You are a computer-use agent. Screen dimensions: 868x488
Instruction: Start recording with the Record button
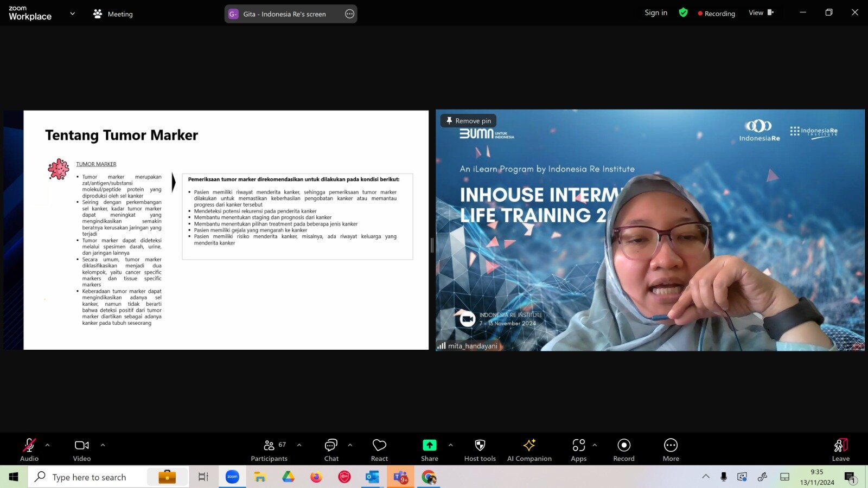click(624, 450)
